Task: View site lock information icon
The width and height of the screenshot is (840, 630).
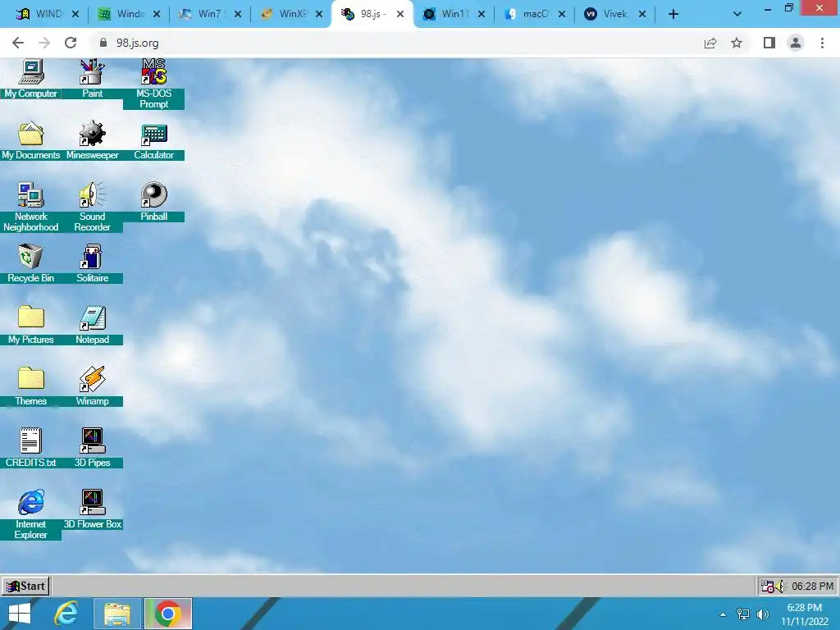Action: coord(103,43)
